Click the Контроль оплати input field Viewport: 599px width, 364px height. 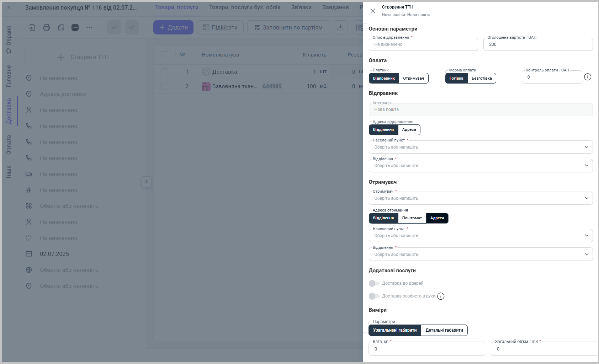point(552,77)
